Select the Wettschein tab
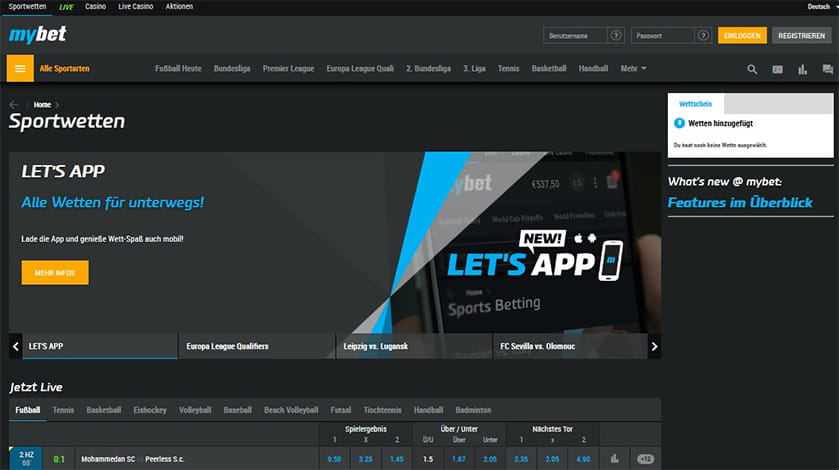Image resolution: width=839 pixels, height=470 pixels. click(696, 104)
